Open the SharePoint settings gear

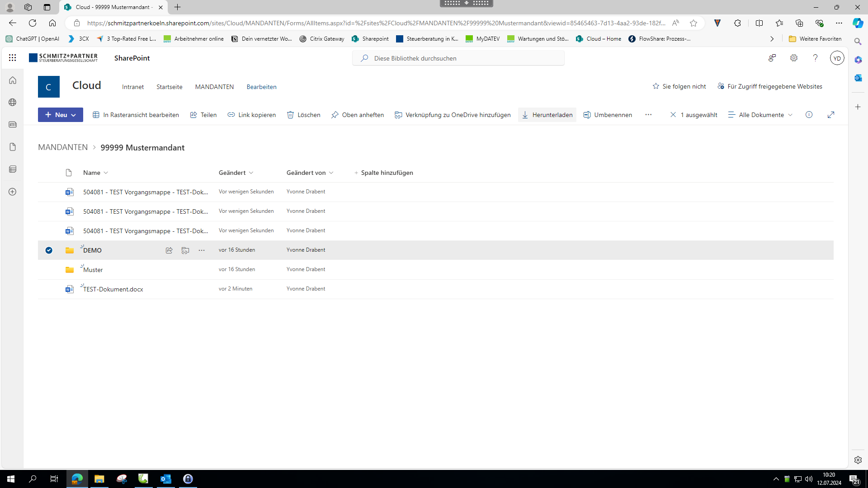(793, 58)
